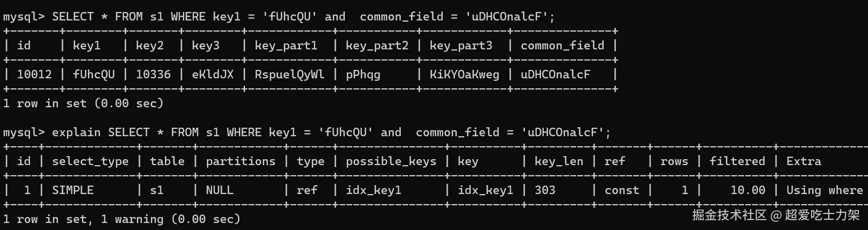Click the first SELECT query line
Viewport: 868px width, 230px height.
(x=278, y=16)
